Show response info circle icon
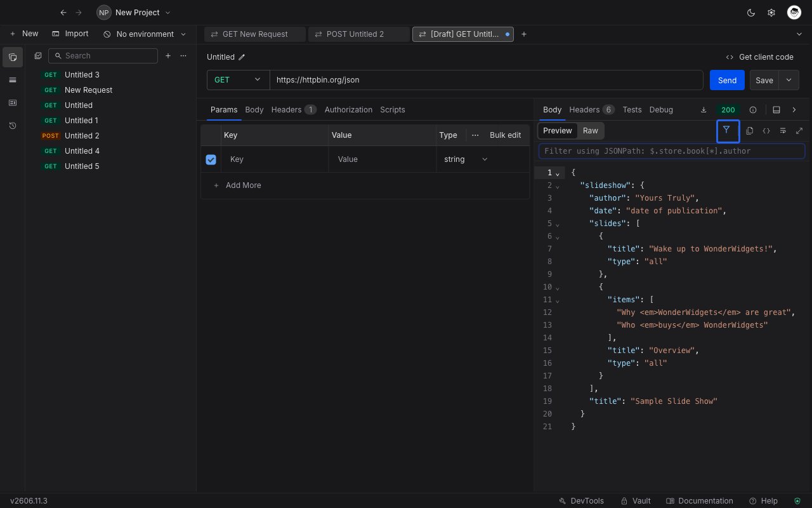This screenshot has width=812, height=508. tap(753, 110)
